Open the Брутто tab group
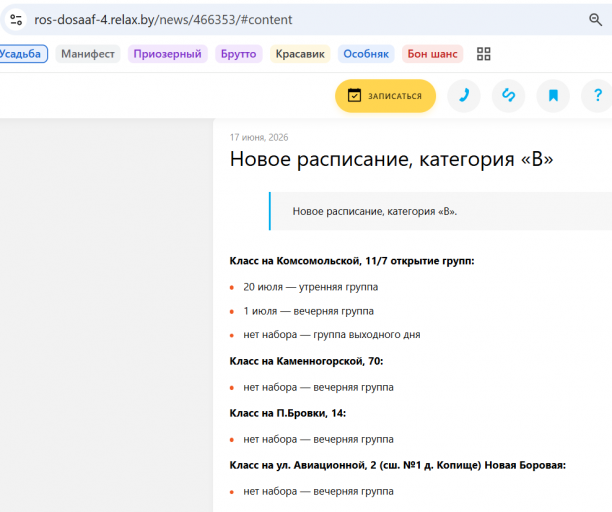Screen dimensions: 612x512 point(238,54)
